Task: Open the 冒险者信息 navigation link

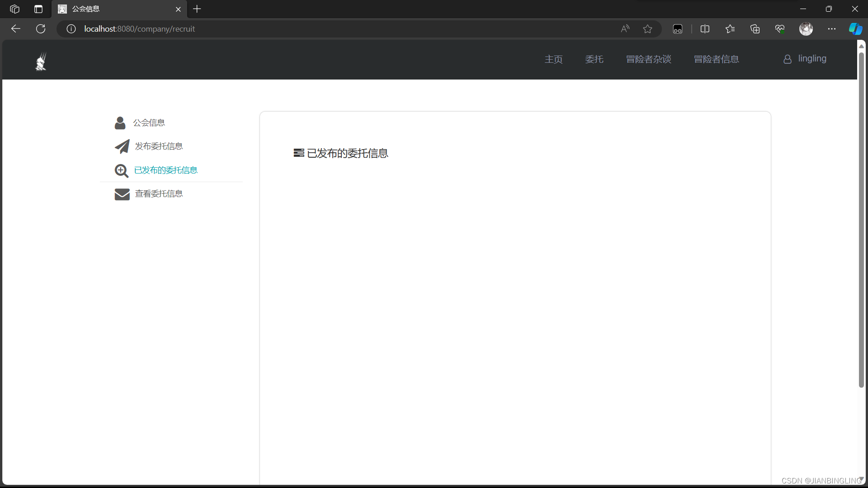Action: [x=716, y=59]
